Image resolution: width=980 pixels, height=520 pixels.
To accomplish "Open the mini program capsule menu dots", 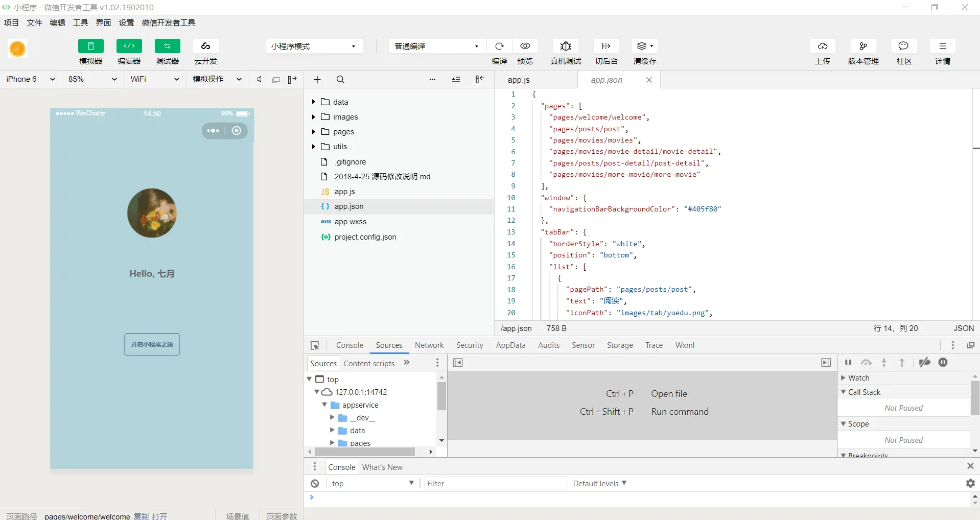I will [213, 131].
